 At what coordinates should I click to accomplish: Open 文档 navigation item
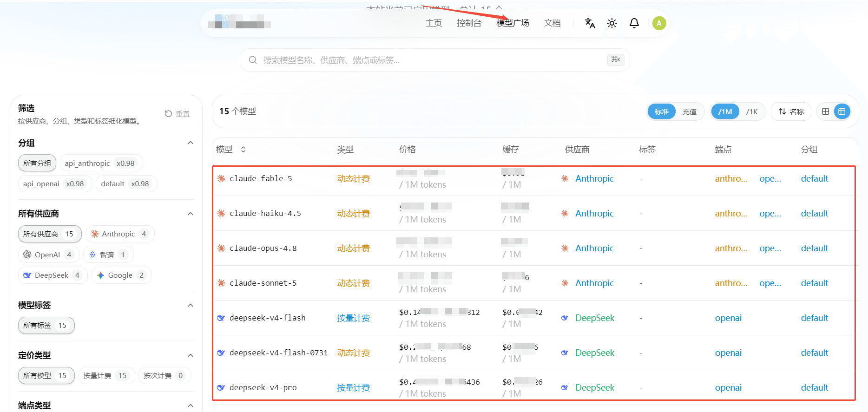pyautogui.click(x=552, y=23)
